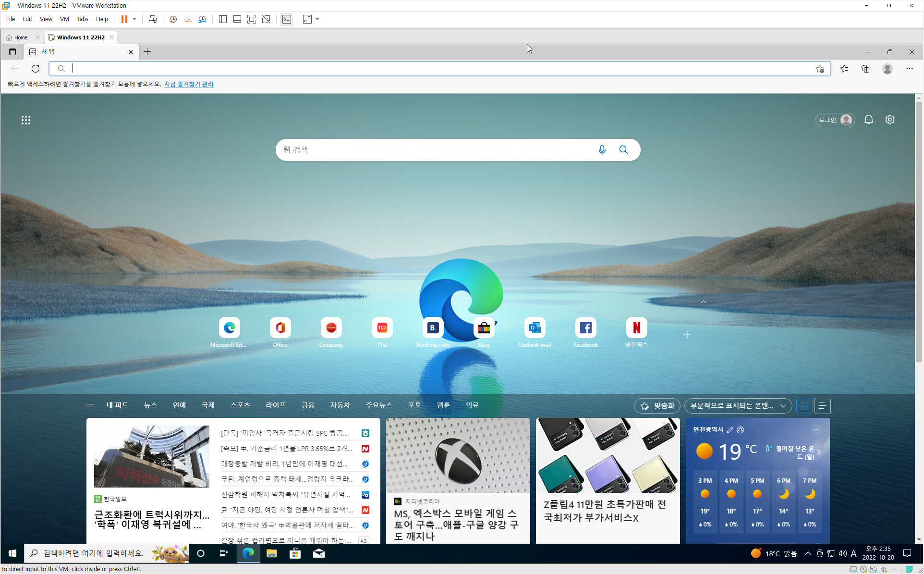Image resolution: width=924 pixels, height=574 pixels.
Task: Open the VMware View menu
Action: click(46, 19)
